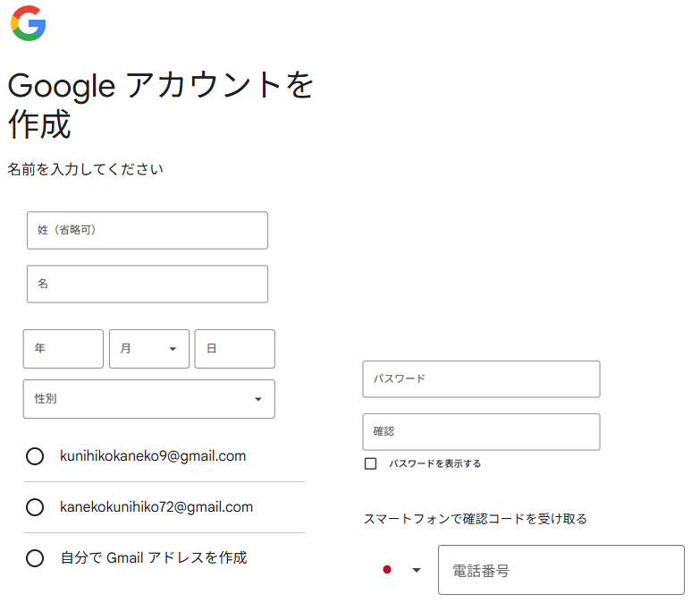This screenshot has width=700, height=603.
Task: Select 自分で Gmail アドレスを作成 option
Action: [x=35, y=558]
